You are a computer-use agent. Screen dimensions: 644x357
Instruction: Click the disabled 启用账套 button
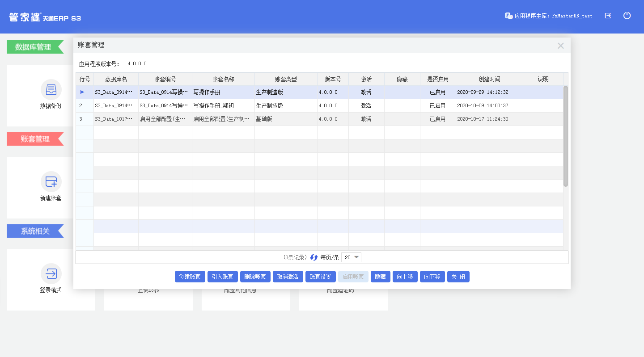(x=353, y=277)
